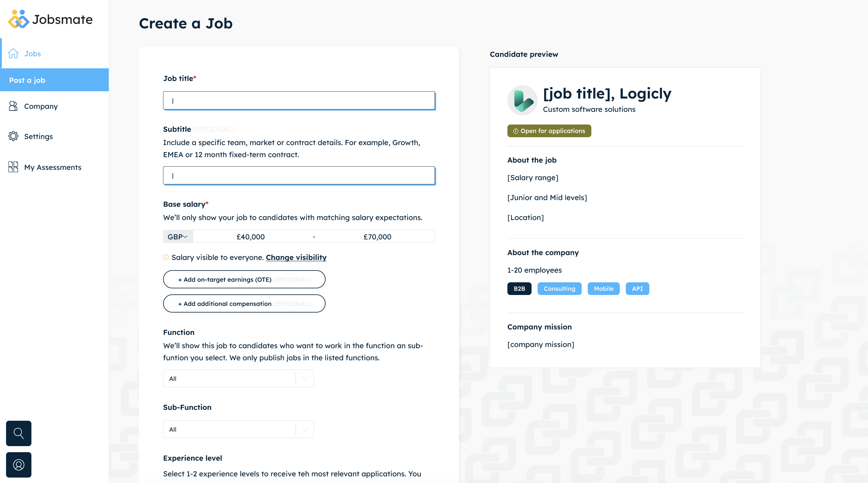Add on-target earnings (OTE)

[244, 279]
